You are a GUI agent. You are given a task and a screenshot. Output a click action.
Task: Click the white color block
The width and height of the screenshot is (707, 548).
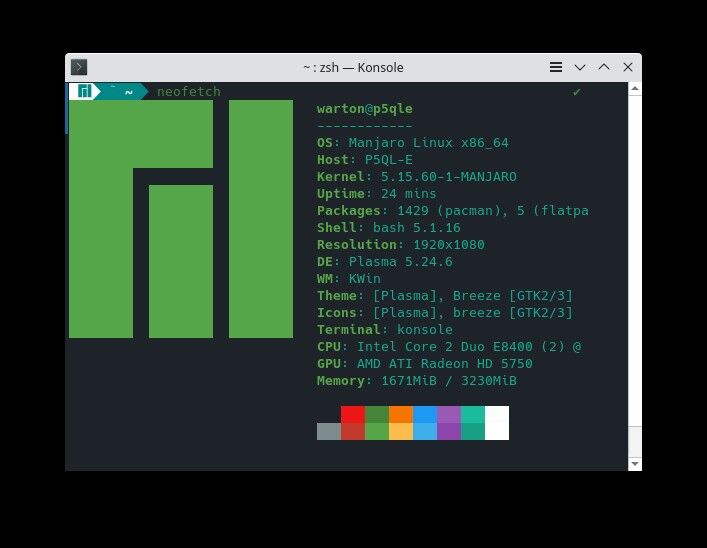(497, 423)
